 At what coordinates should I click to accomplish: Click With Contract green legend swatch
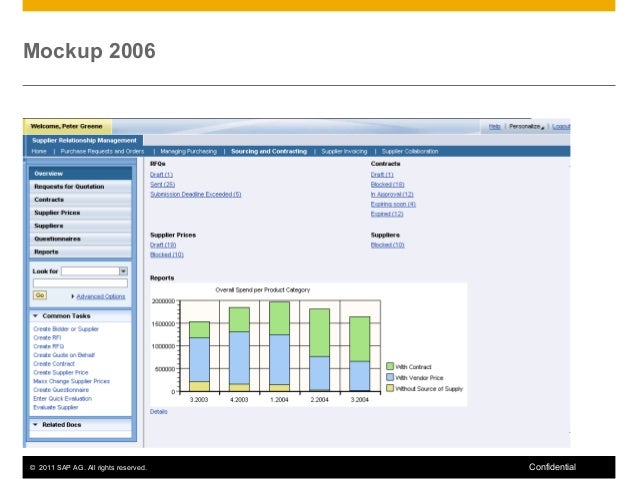coord(390,366)
